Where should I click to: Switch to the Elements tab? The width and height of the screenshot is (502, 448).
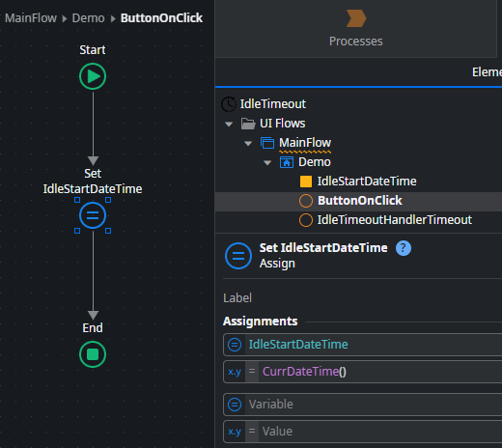487,72
